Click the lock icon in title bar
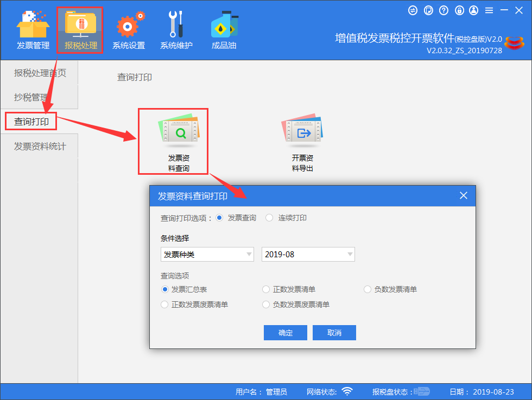Image resolution: width=532 pixels, height=400 pixels. pos(459,10)
